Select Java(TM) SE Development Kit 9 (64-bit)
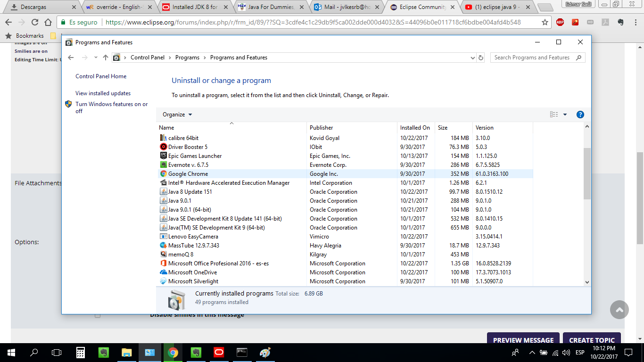The width and height of the screenshot is (644, 362). (345, 228)
